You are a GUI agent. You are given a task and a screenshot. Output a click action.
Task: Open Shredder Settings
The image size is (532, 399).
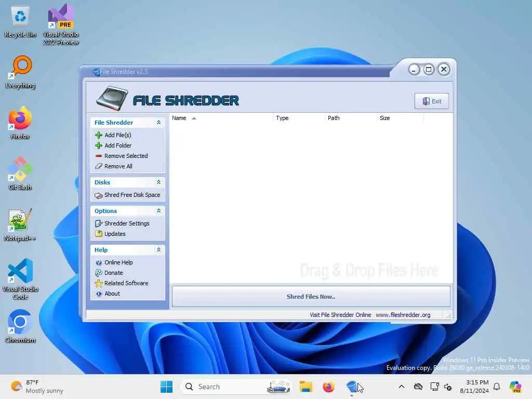point(127,223)
